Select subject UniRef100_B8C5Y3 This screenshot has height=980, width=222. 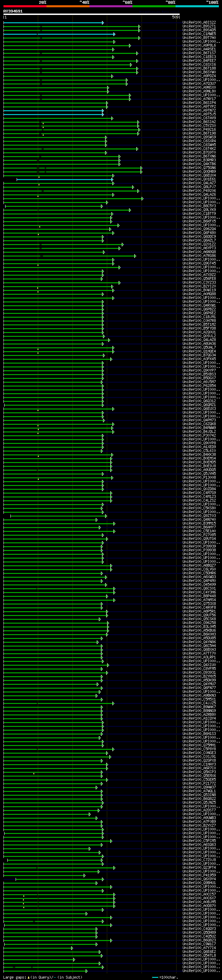(x=199, y=206)
